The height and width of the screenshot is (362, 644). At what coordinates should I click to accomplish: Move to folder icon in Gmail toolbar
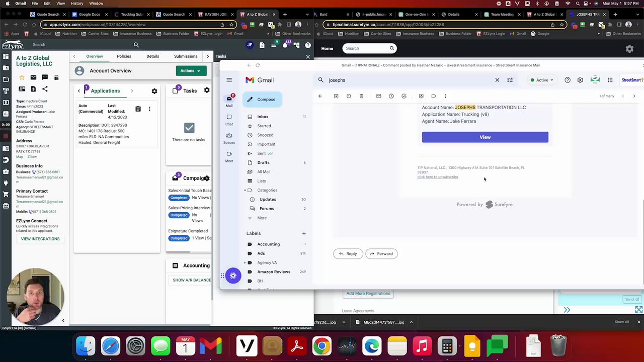(x=421, y=96)
